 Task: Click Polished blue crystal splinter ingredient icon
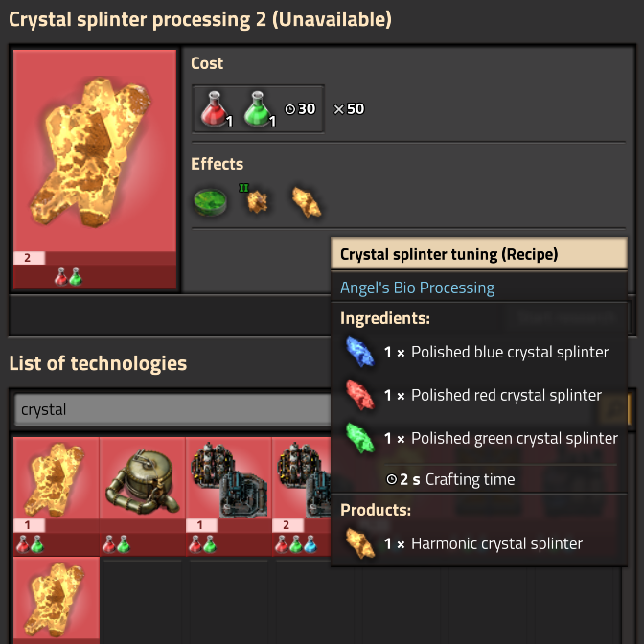[359, 352]
